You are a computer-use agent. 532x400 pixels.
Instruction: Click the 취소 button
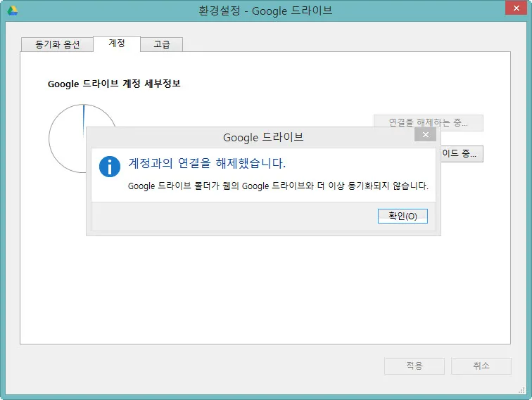(x=481, y=366)
